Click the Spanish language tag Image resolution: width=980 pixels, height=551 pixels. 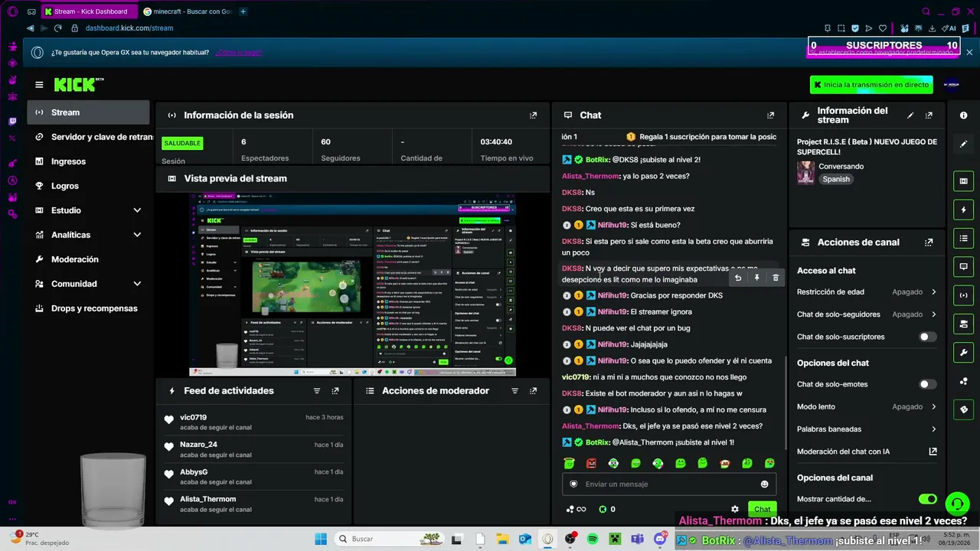[836, 179]
